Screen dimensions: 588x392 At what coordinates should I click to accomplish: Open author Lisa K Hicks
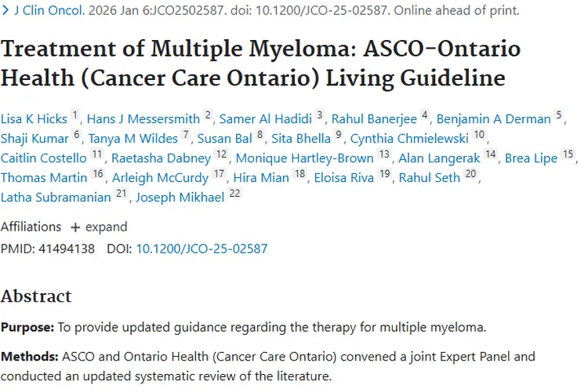[34, 119]
